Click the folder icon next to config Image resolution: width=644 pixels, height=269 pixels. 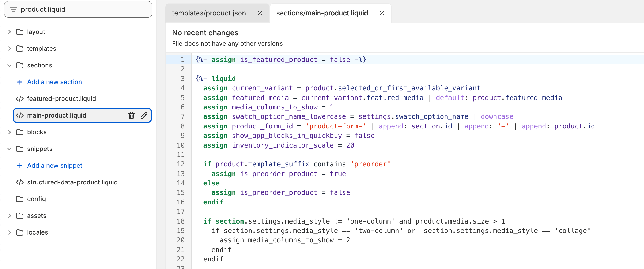tap(20, 199)
